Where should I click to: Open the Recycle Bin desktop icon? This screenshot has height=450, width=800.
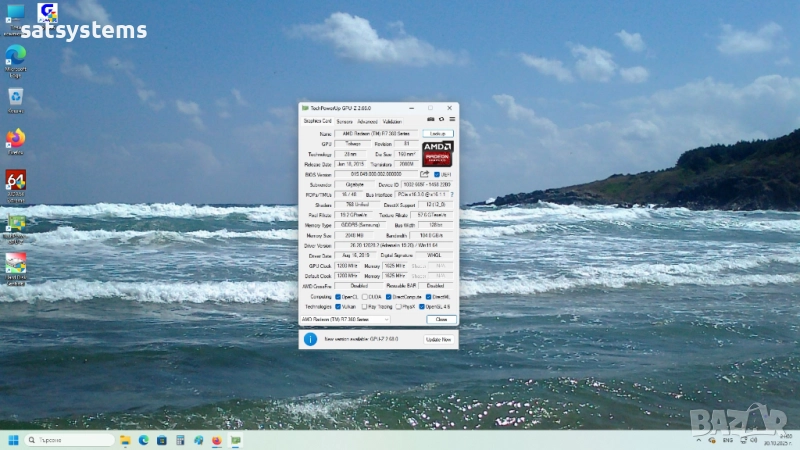coord(16,97)
